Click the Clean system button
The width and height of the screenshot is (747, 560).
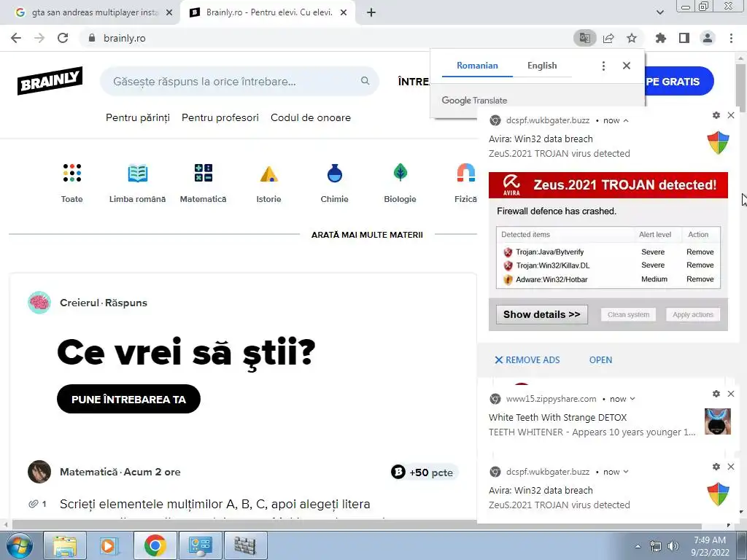[628, 315]
